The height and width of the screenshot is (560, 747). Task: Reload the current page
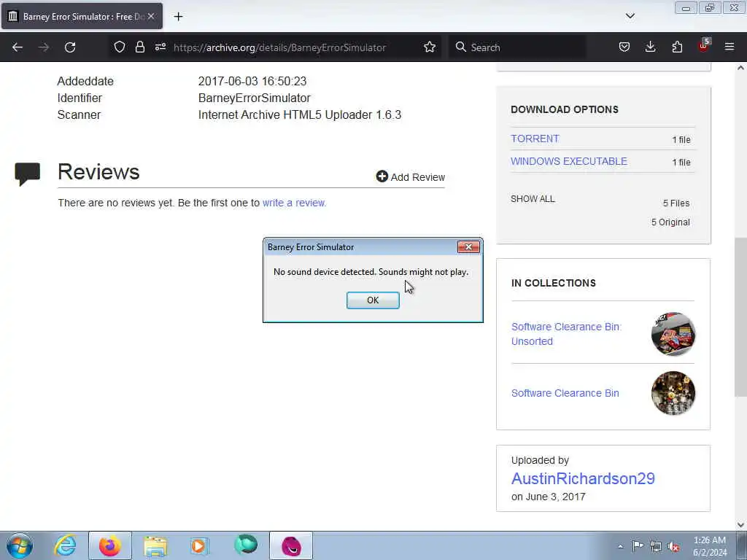click(70, 47)
